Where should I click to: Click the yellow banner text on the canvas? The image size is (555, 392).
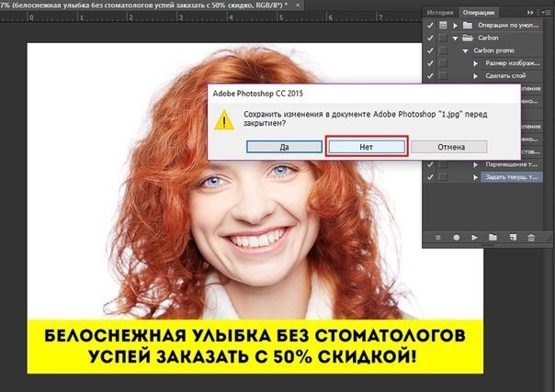pyautogui.click(x=255, y=346)
